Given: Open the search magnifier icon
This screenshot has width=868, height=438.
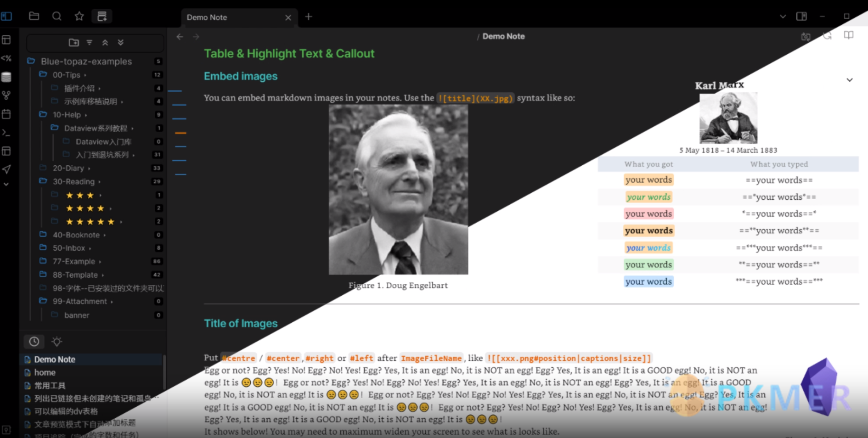Looking at the screenshot, I should pyautogui.click(x=56, y=17).
